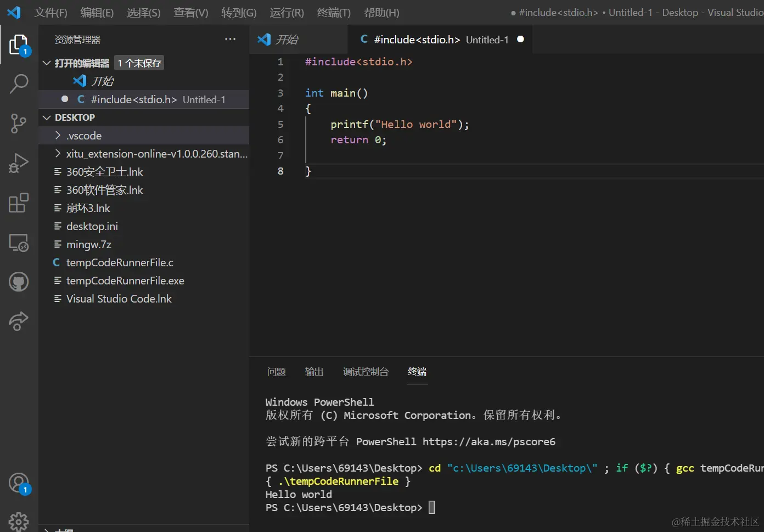Open the GitHub icon in activity bar
764x532 pixels.
(x=19, y=282)
